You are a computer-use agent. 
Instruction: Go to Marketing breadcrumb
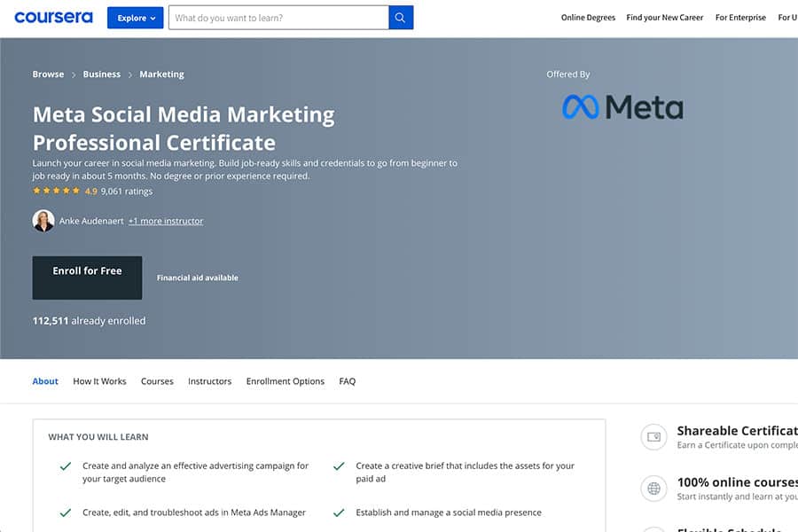[162, 74]
